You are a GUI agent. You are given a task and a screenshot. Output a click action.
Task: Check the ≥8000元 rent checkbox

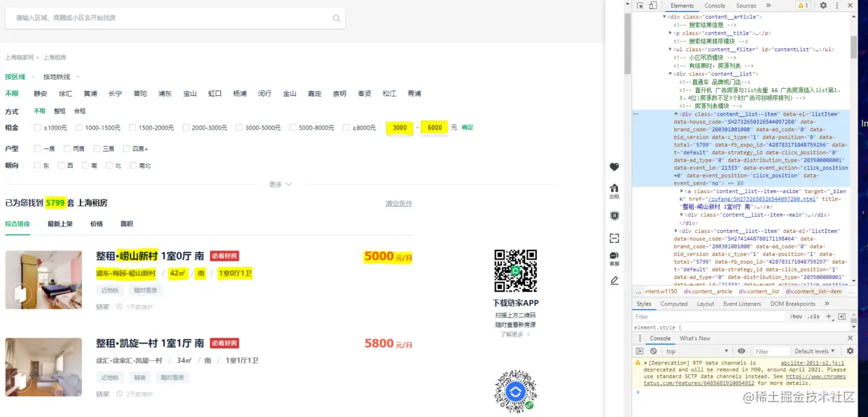[346, 127]
